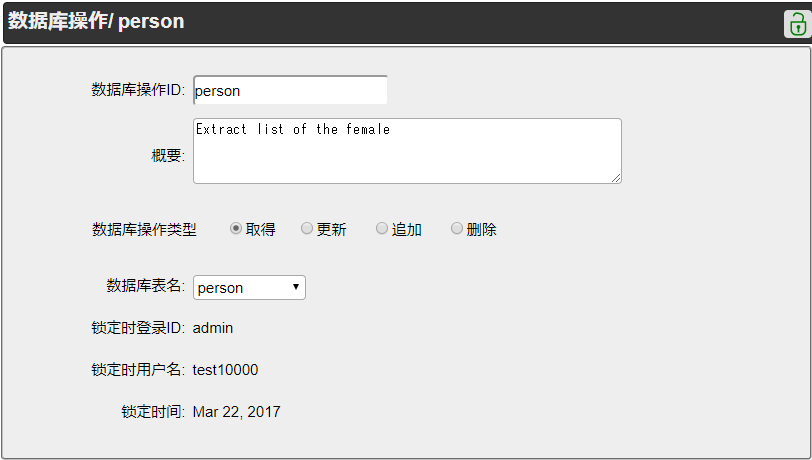Click the 数据库表名 label
812x460 pixels.
tap(145, 286)
